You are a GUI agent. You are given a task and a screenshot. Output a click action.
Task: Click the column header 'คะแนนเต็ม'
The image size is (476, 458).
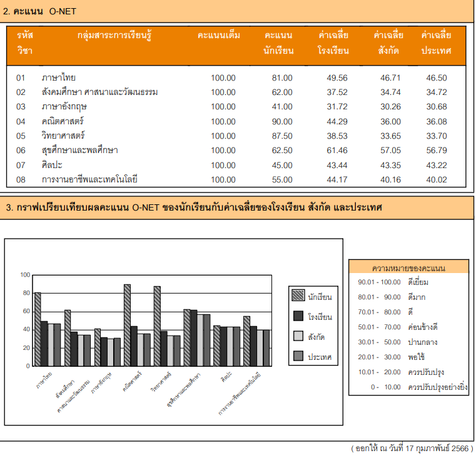click(x=218, y=35)
